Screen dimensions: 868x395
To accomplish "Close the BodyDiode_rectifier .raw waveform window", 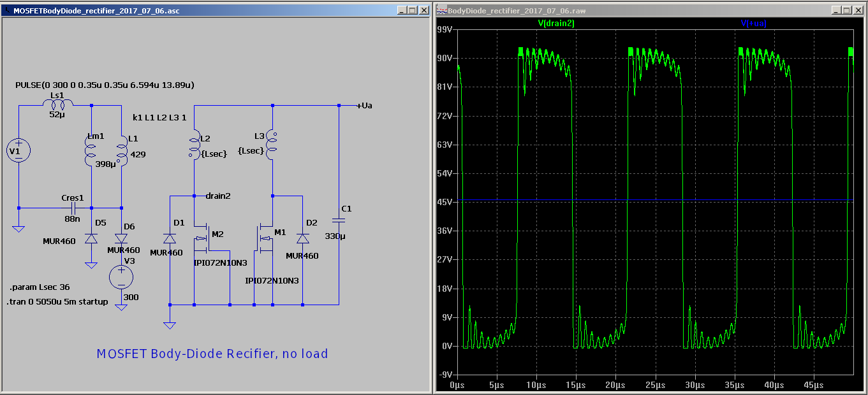I will [x=858, y=11].
